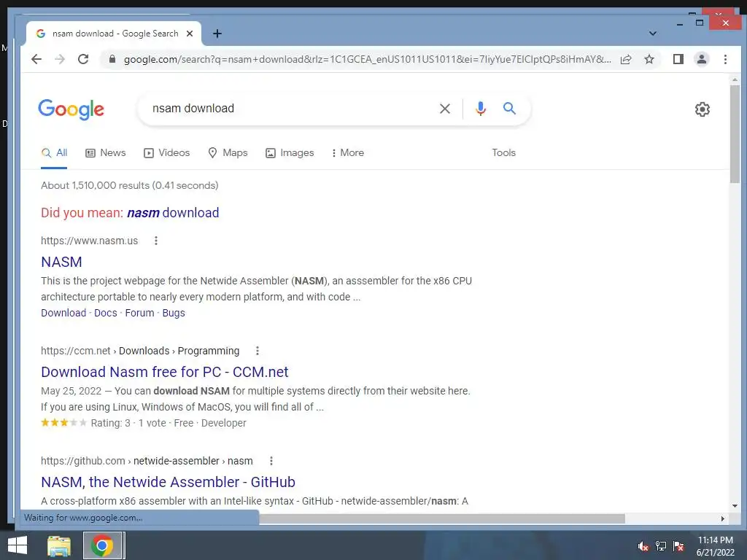Image resolution: width=747 pixels, height=560 pixels.
Task: Click the scroll right arrow
Action: tap(723, 518)
